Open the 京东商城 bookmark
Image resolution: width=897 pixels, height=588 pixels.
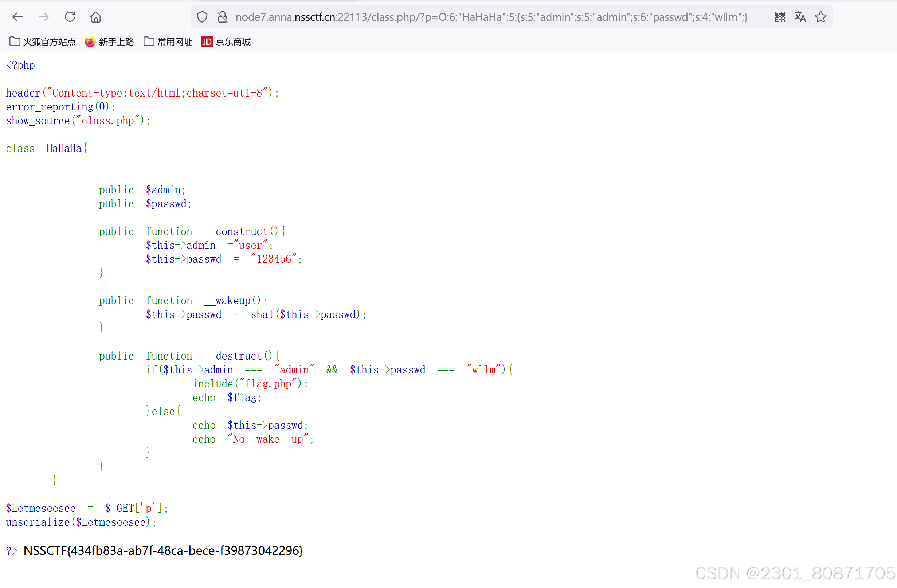(x=226, y=42)
